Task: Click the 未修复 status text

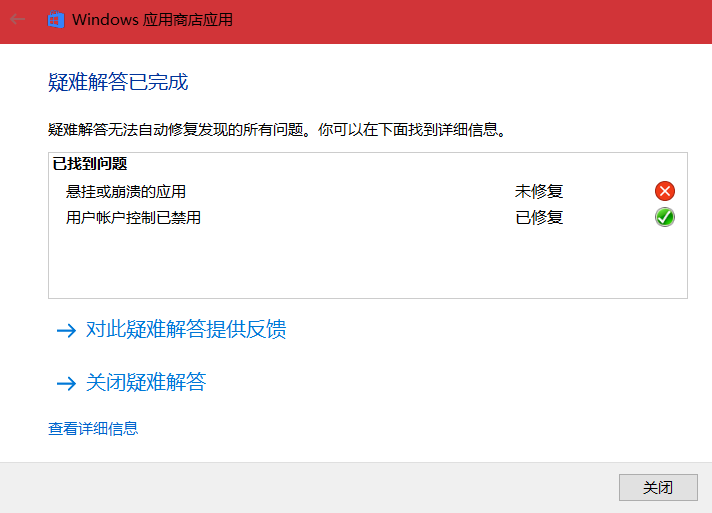Action: (x=539, y=192)
